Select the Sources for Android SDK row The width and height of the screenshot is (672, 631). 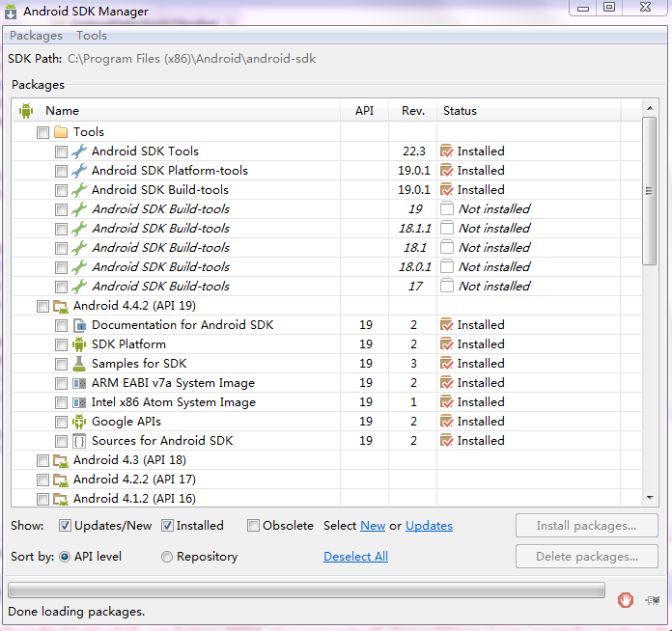point(326,441)
